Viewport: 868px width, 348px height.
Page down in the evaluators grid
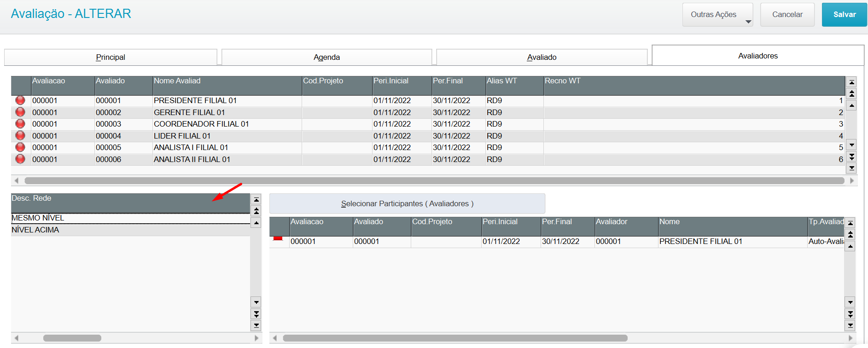click(851, 314)
